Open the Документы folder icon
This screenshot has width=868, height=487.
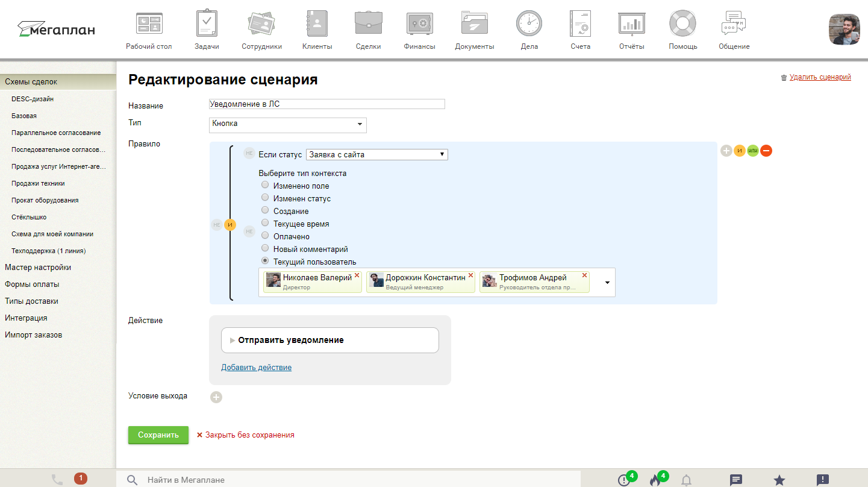[x=475, y=24]
